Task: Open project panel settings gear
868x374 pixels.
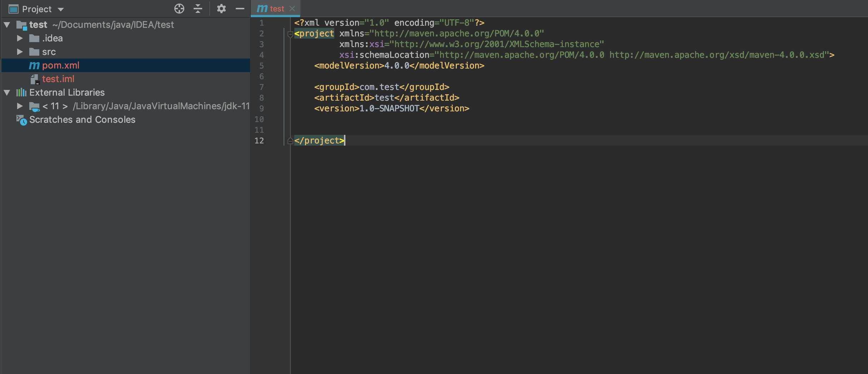Action: 221,9
